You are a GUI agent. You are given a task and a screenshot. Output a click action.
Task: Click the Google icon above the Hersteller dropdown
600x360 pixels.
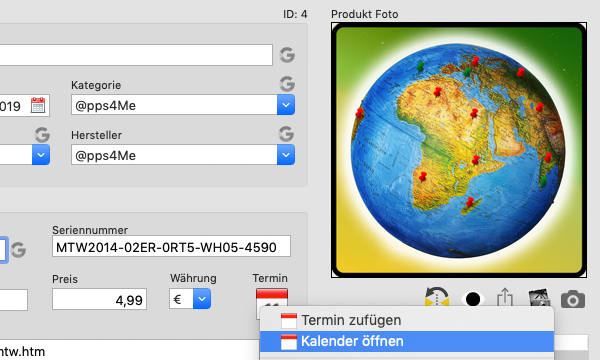pos(286,134)
